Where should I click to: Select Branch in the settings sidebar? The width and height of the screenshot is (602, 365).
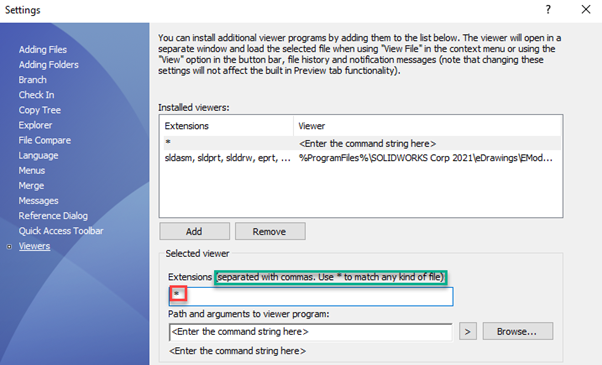(33, 80)
